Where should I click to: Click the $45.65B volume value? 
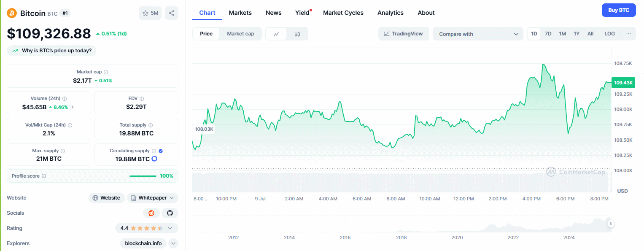pos(34,107)
